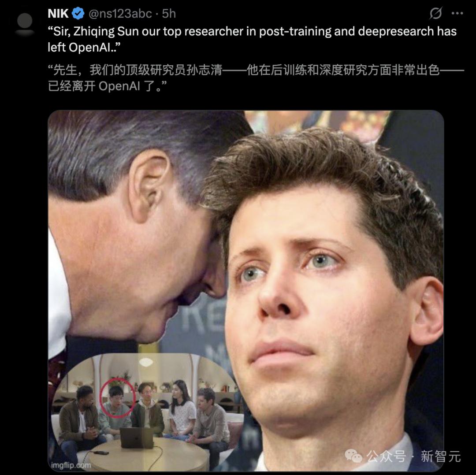This screenshot has height=475, width=476.
Task: Open the 5h timestamp permalink
Action: click(169, 14)
